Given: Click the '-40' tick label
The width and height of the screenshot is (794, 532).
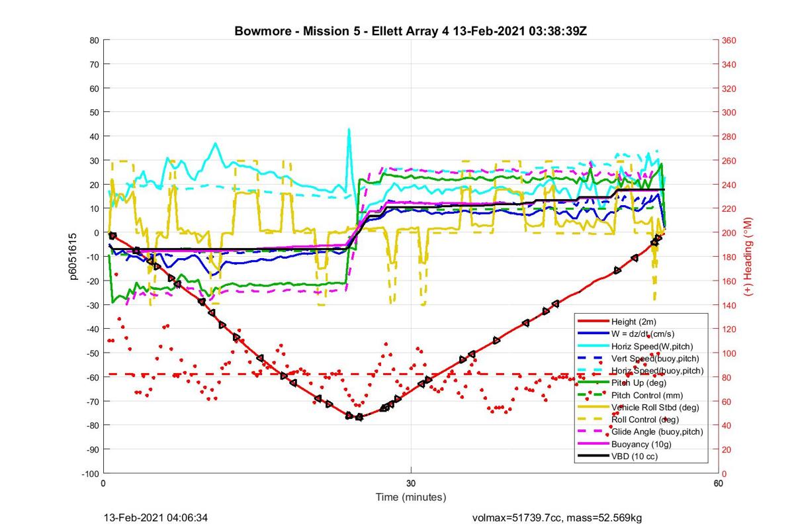Looking at the screenshot, I should (93, 330).
